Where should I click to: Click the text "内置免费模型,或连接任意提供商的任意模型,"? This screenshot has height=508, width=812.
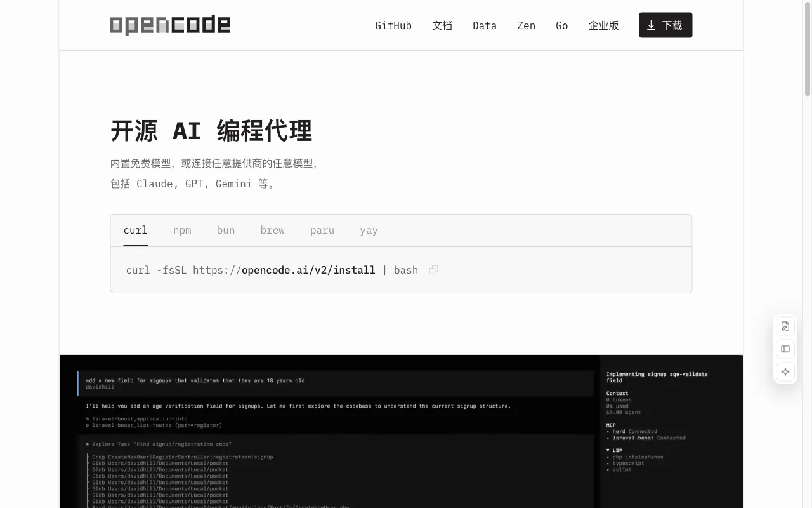point(214,163)
